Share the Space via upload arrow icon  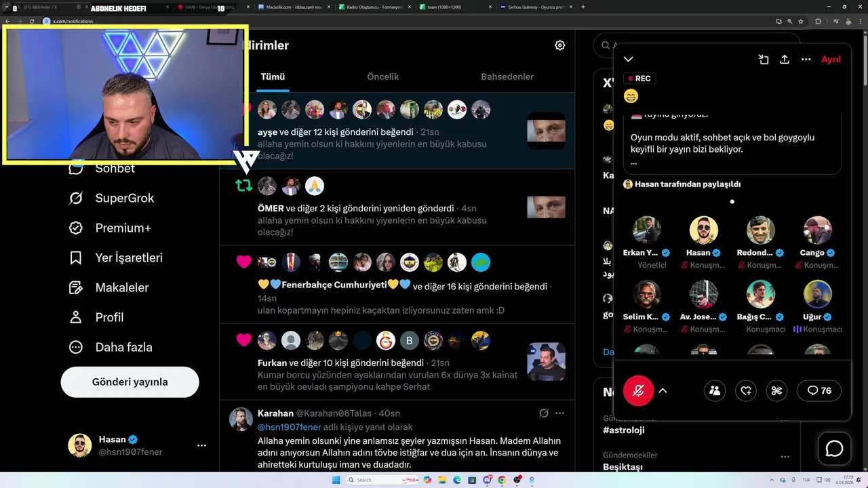click(785, 60)
